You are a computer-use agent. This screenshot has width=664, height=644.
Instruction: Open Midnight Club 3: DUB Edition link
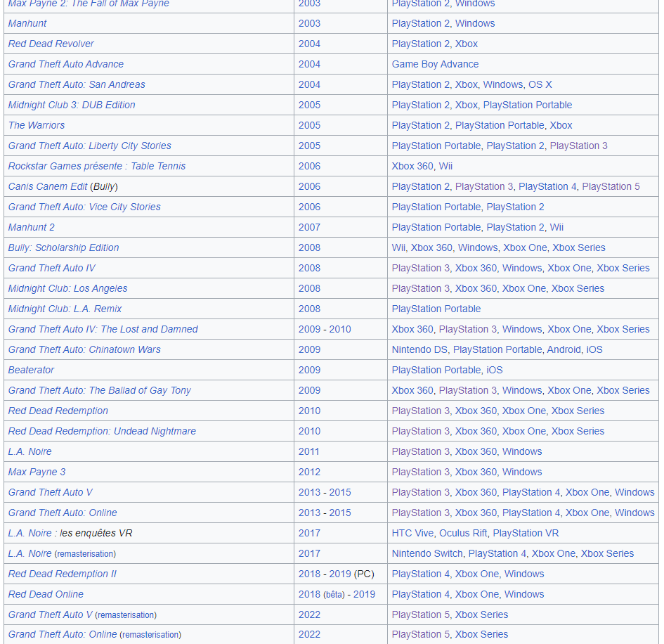pos(72,105)
